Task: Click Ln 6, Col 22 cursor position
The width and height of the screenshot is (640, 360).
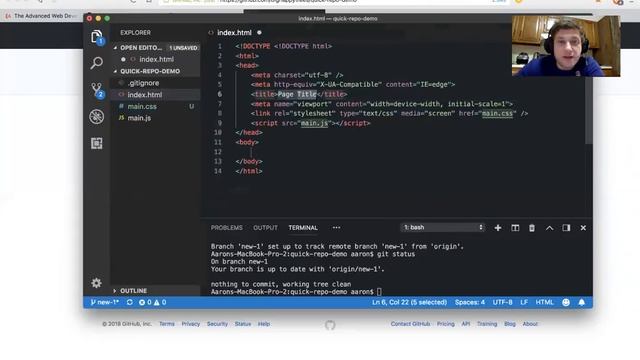Action: [409, 302]
